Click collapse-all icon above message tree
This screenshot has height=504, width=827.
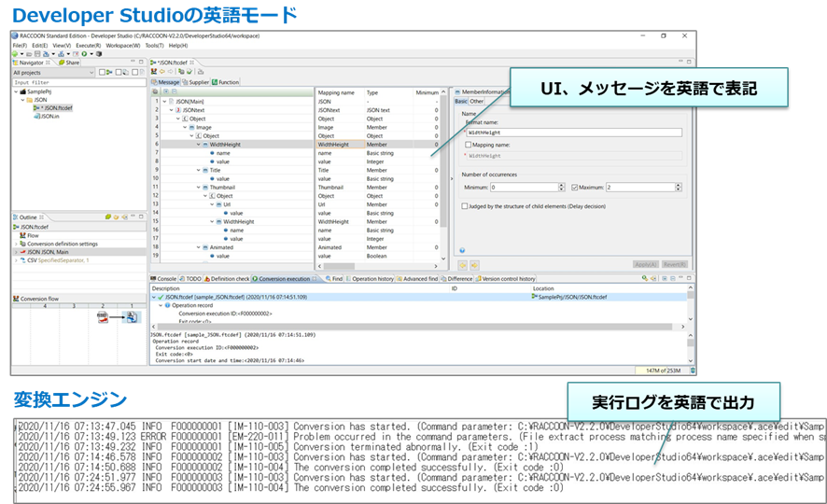click(174, 91)
